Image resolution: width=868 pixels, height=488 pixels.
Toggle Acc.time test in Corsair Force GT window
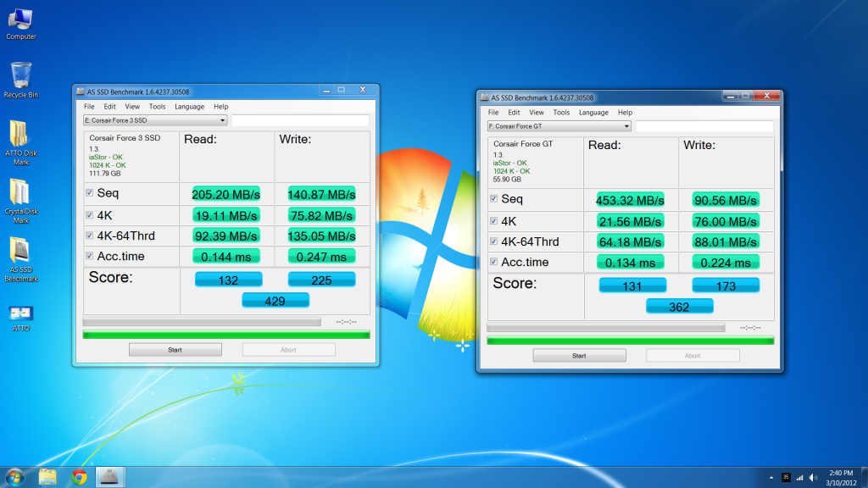point(493,262)
